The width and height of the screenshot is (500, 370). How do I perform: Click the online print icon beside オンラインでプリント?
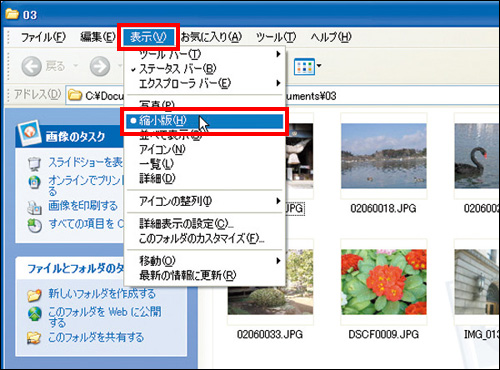(x=34, y=182)
